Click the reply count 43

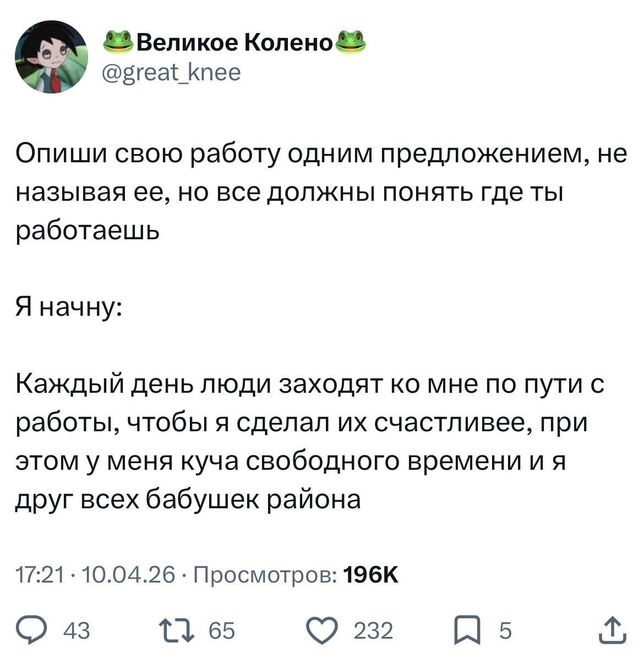click(x=77, y=631)
